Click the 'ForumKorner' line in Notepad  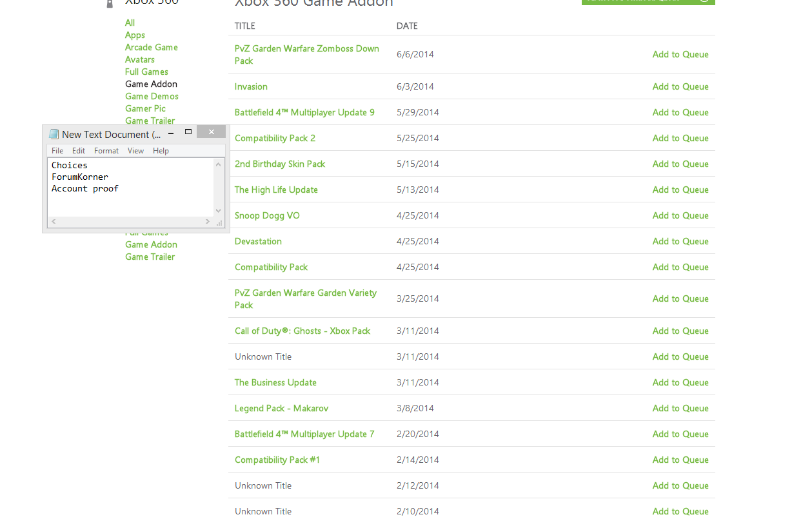[80, 177]
